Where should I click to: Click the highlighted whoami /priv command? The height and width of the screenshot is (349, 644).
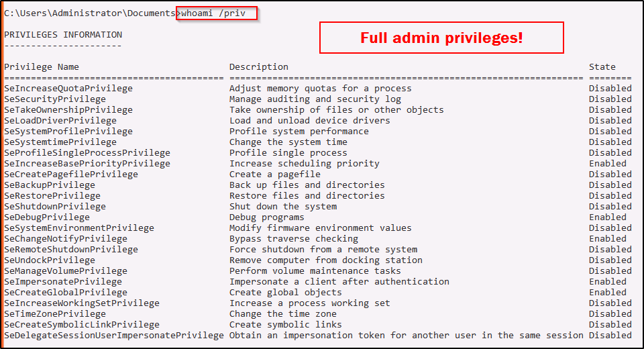click(217, 13)
